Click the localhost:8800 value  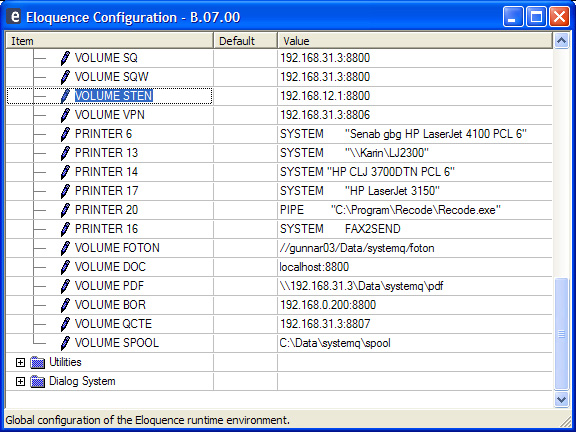[x=314, y=267]
